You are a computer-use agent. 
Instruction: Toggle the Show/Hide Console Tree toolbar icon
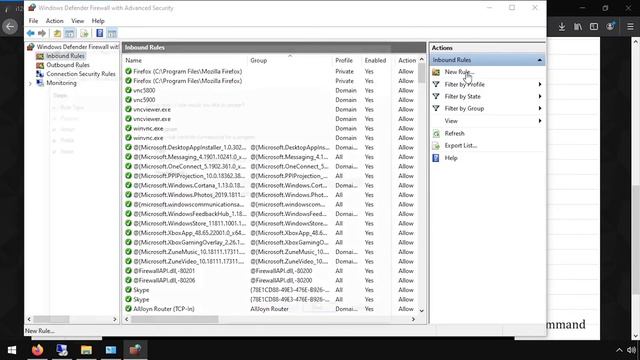69,33
